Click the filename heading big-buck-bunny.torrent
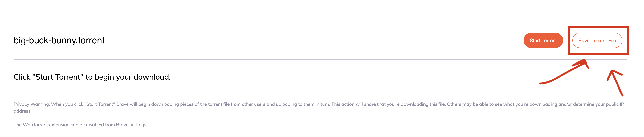This screenshot has height=137, width=644. point(59,39)
